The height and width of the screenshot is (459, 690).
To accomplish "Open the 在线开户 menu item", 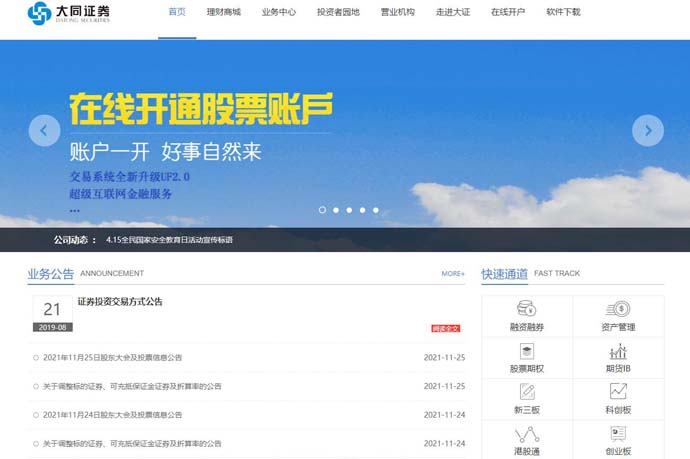I will 508,12.
